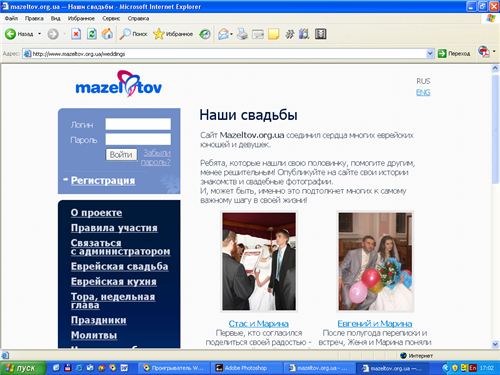Open the Сервис menu
Image resolution: width=500 pixels, height=375 pixels.
click(x=111, y=18)
